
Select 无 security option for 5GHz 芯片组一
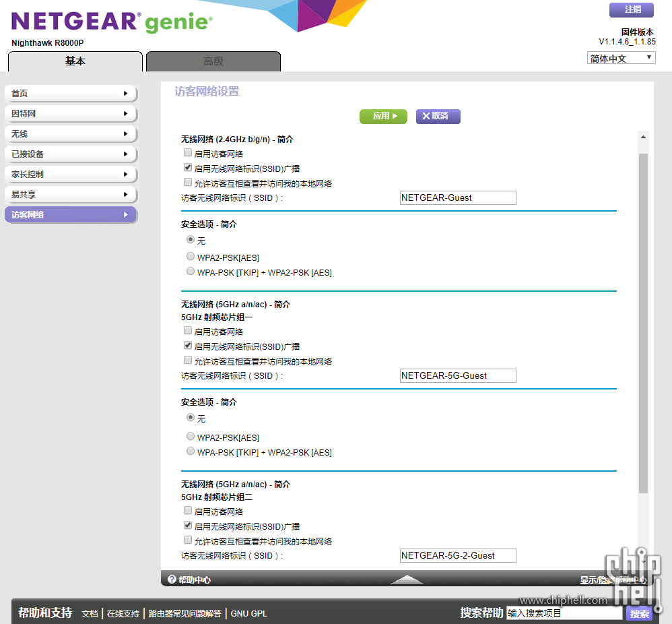pyautogui.click(x=191, y=417)
